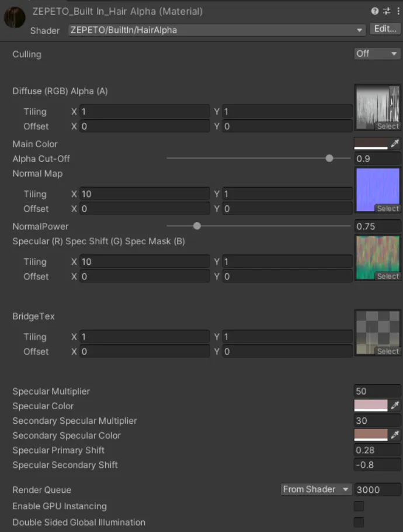The width and height of the screenshot is (403, 532).
Task: Click the NormalPower label
Action: (x=40, y=226)
